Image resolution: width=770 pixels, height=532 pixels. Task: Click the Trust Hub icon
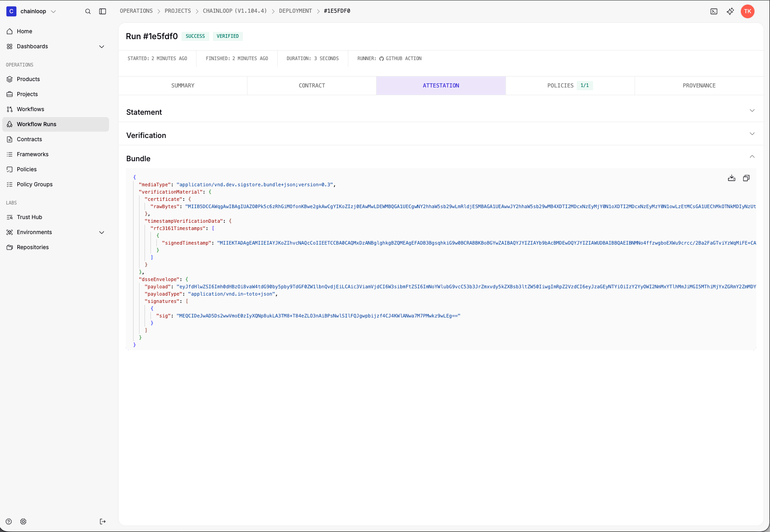[10, 217]
